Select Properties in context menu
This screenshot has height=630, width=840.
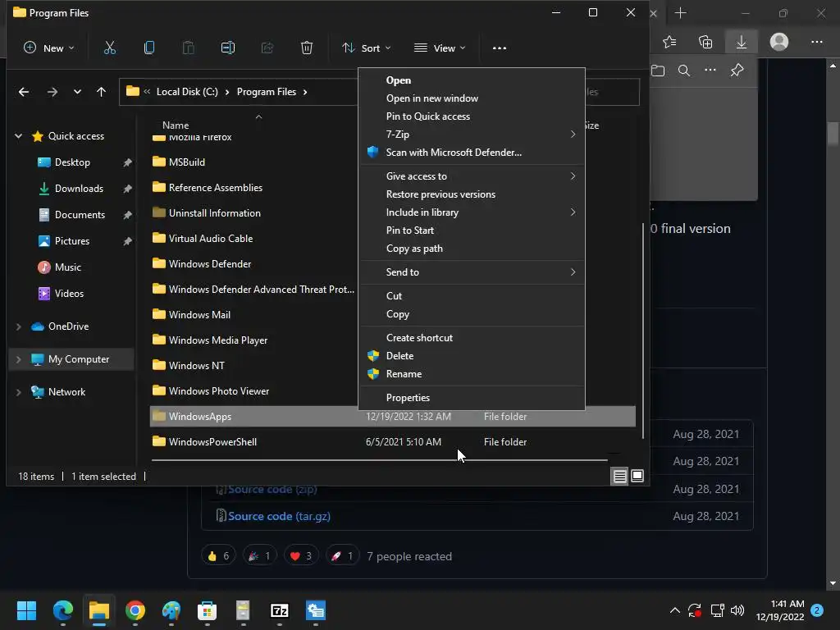[472, 398]
